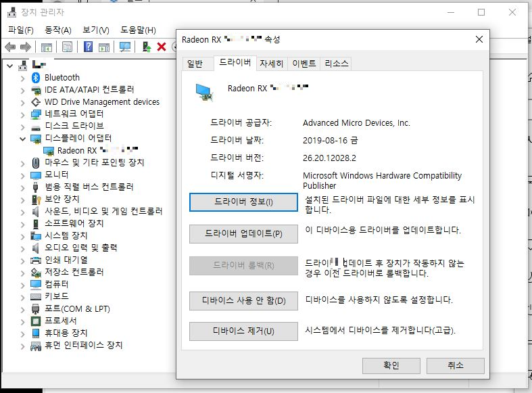Click the 드라이버 업데이트(P) button
532x393 pixels.
click(243, 234)
